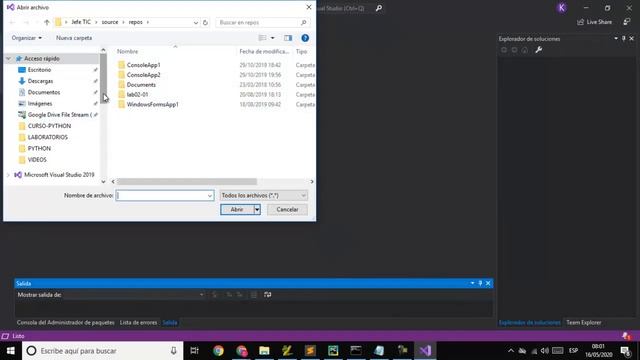Expand the Microsoft Visual Studio 2019 node
The height and width of the screenshot is (360, 640).
[x=8, y=175]
